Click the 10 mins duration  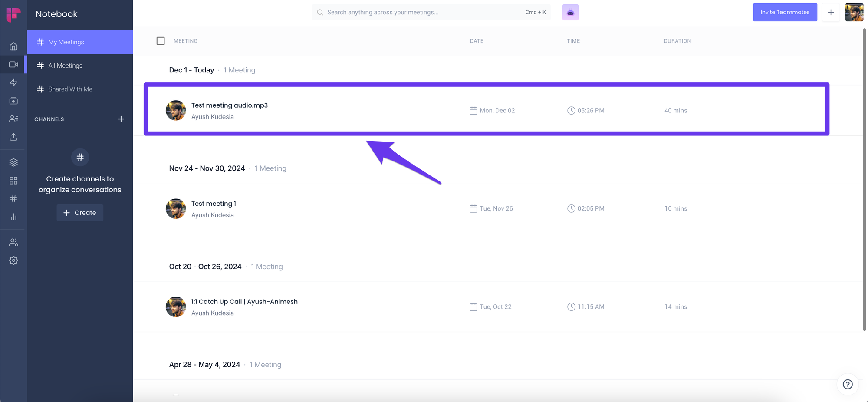click(676, 209)
